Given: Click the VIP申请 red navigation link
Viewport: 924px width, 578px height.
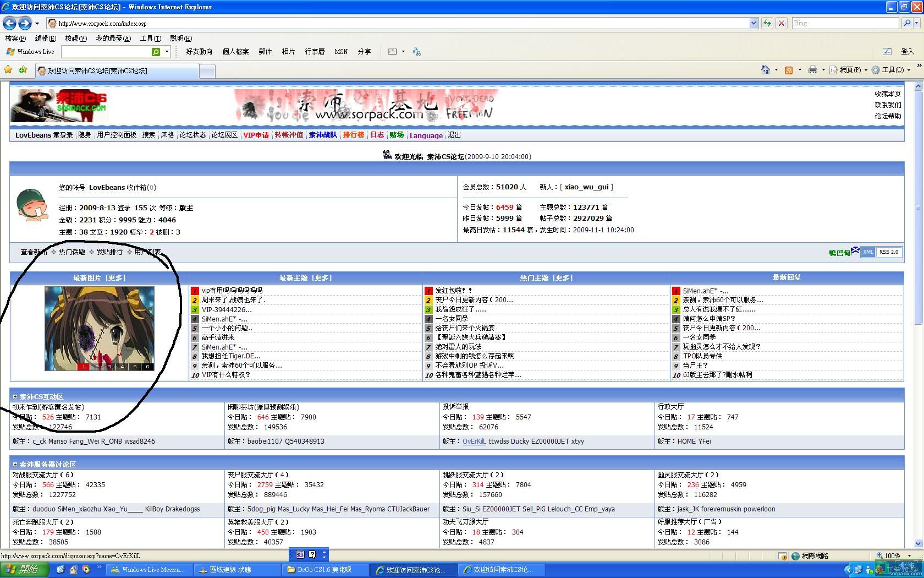Looking at the screenshot, I should pos(256,135).
